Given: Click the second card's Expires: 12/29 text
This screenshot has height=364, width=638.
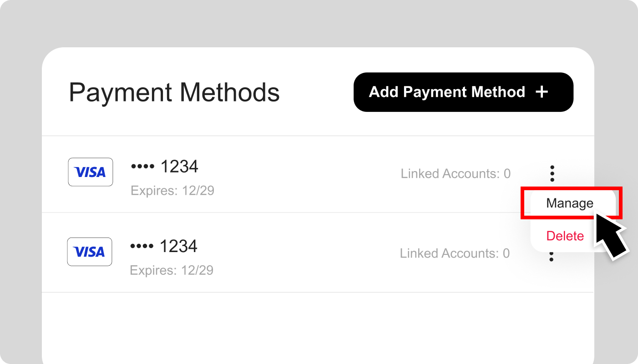Looking at the screenshot, I should [x=172, y=270].
